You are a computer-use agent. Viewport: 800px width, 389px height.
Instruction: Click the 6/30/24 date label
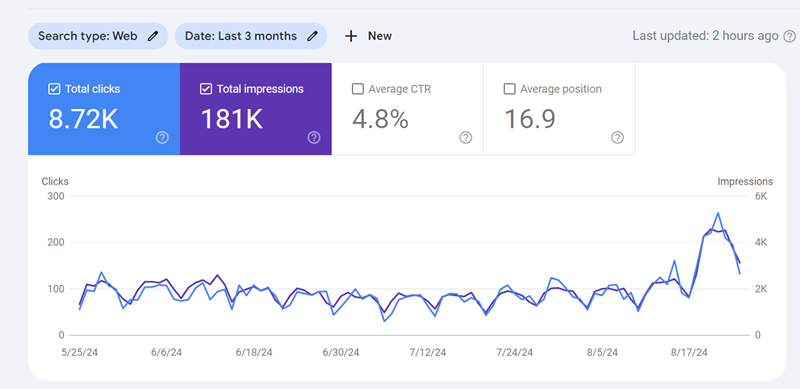(x=342, y=353)
